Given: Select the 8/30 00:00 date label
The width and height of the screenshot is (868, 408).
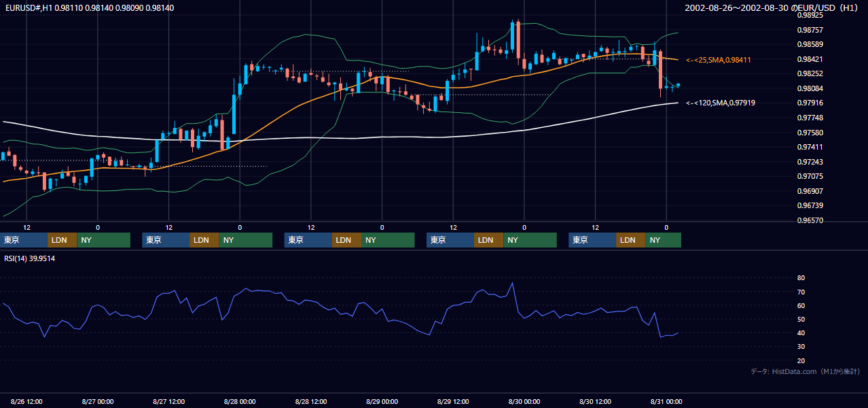Looking at the screenshot, I should point(524,401).
